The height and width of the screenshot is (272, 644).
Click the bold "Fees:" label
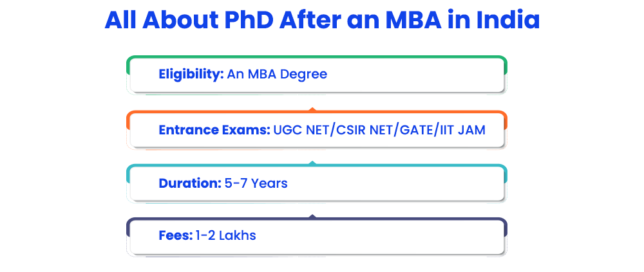175,235
